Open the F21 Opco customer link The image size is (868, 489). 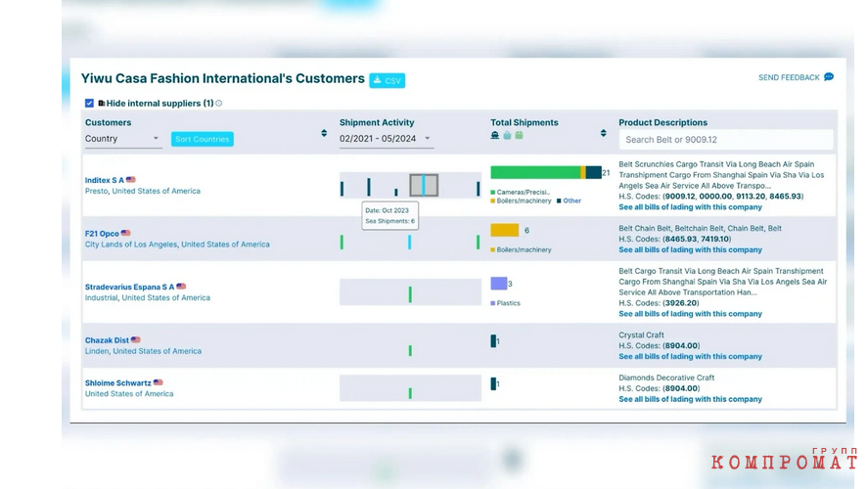[x=102, y=234]
